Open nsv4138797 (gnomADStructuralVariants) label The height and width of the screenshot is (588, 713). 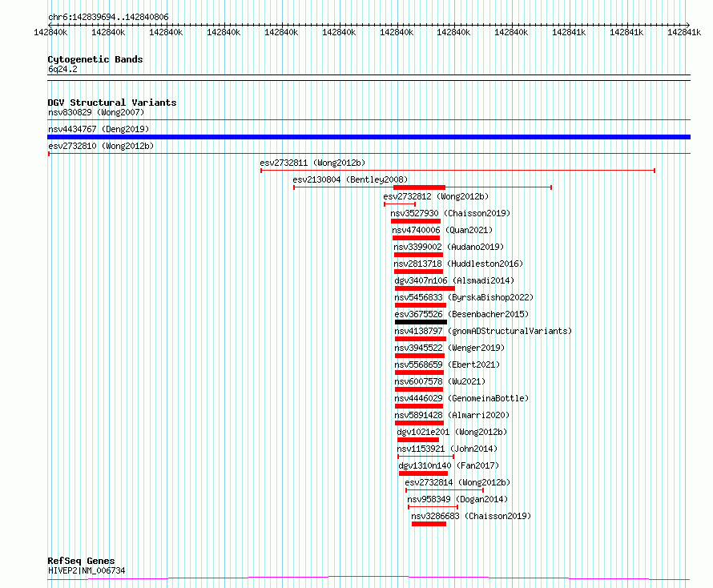483,331
